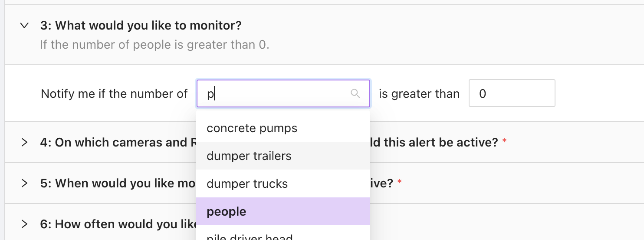Focus the object type search combo box
644x240 pixels.
(278, 93)
